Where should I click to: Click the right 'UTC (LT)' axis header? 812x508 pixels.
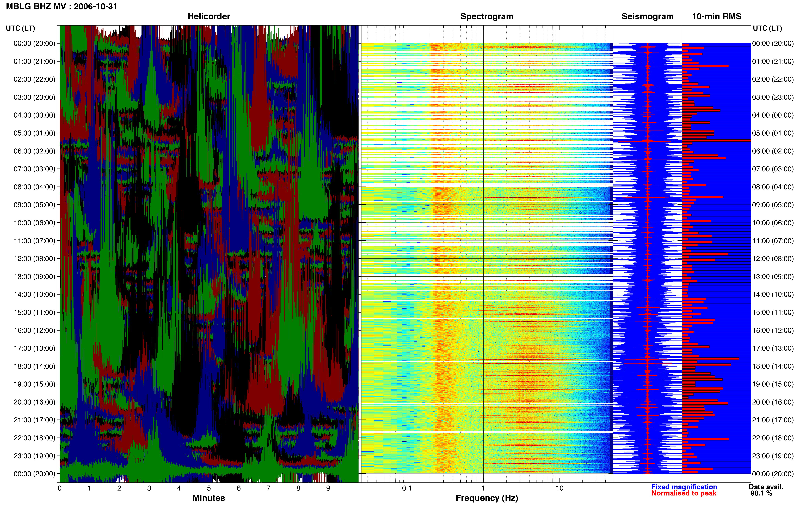pyautogui.click(x=767, y=28)
